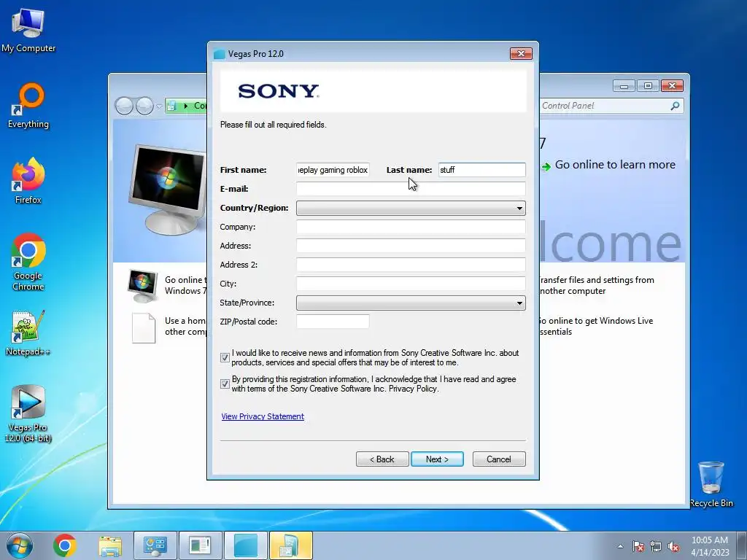Screen dimensions: 747x560
Task: Cancel the Vegas Pro registration
Action: point(499,459)
